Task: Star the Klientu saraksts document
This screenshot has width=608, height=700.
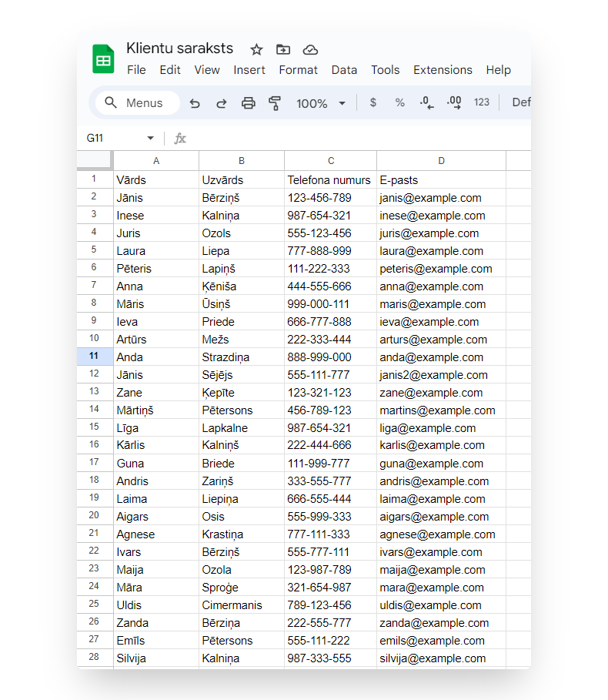Action: click(x=256, y=49)
